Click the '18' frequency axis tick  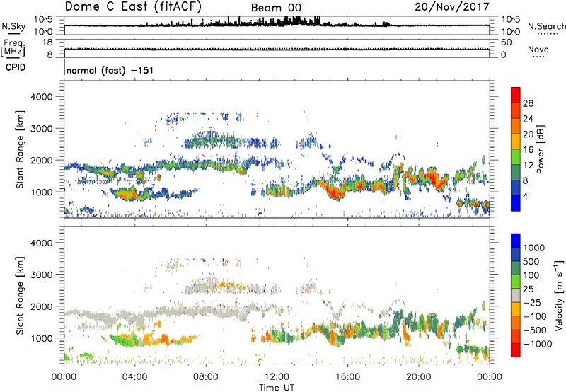[x=47, y=42]
